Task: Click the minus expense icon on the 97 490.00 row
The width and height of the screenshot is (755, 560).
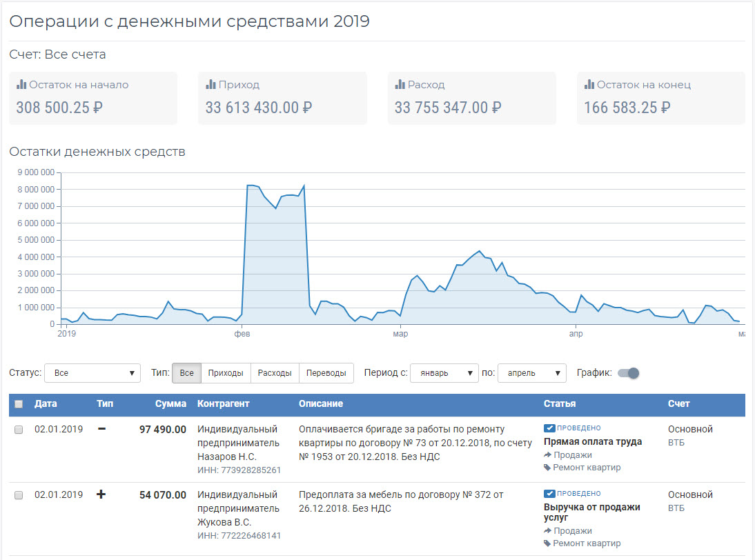Action: click(101, 429)
